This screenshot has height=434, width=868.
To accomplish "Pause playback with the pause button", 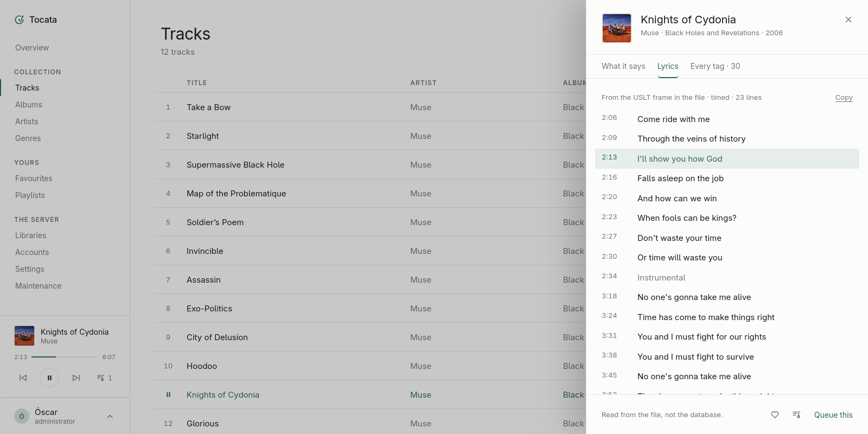I will click(49, 378).
